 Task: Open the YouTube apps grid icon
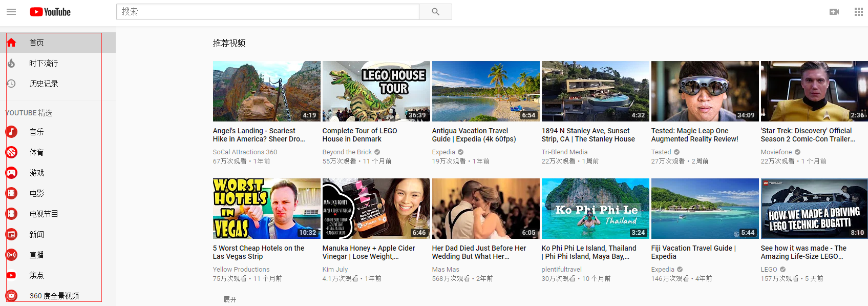click(x=859, y=12)
